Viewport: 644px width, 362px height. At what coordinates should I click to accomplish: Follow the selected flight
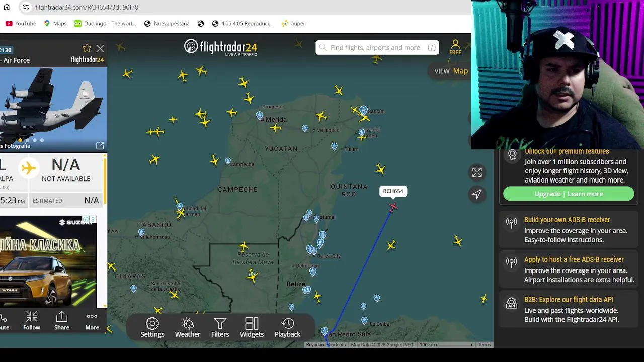coord(31,320)
